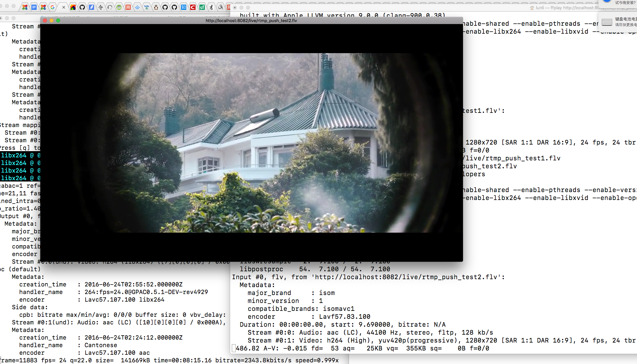Click the "test1.flv':" text in right terminal
The height and width of the screenshot is (364, 637).
(x=484, y=111)
